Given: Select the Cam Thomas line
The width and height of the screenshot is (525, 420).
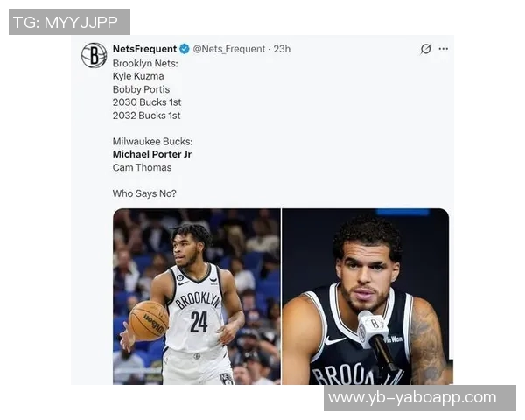Looking at the screenshot, I should 142,167.
